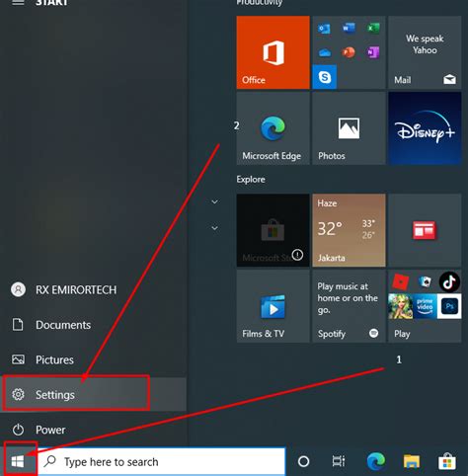The image size is (468, 476).
Task: Open the game character icon in Play tile
Action: pos(401,306)
